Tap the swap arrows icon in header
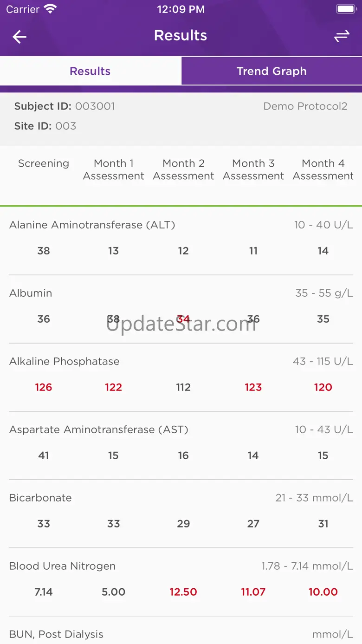Image resolution: width=362 pixels, height=644 pixels. (x=342, y=36)
